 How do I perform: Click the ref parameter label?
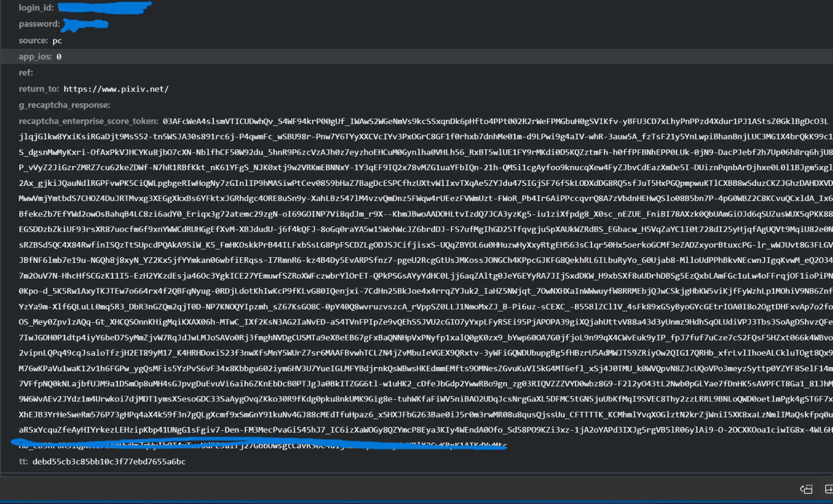coord(26,73)
